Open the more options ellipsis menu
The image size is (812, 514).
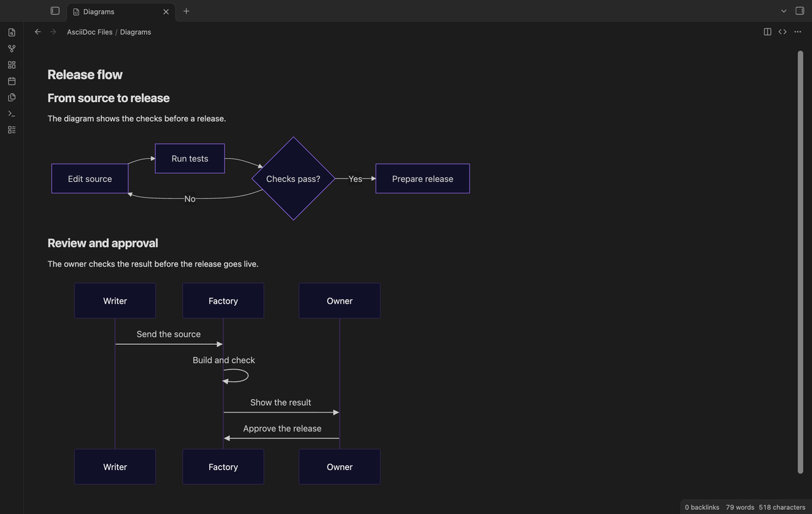(798, 32)
